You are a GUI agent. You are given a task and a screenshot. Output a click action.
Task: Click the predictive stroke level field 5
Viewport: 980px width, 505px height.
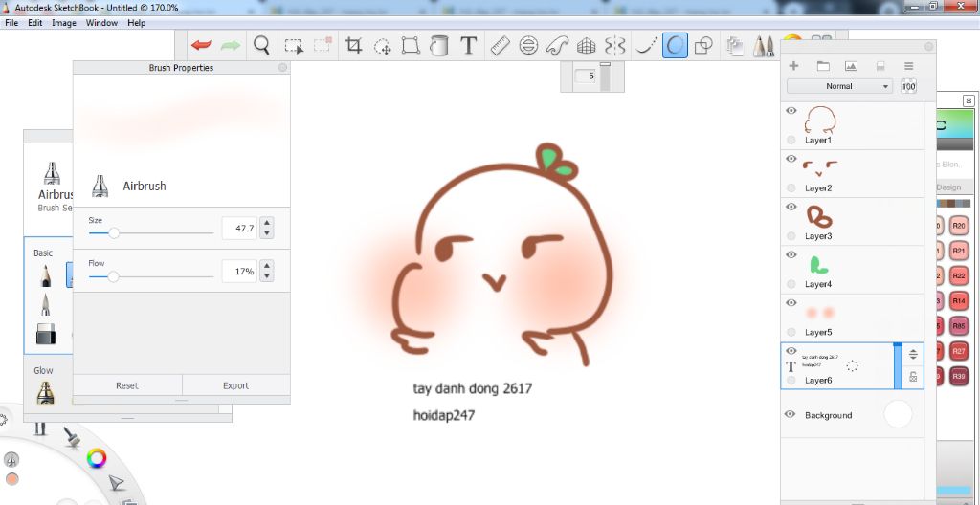(586, 77)
